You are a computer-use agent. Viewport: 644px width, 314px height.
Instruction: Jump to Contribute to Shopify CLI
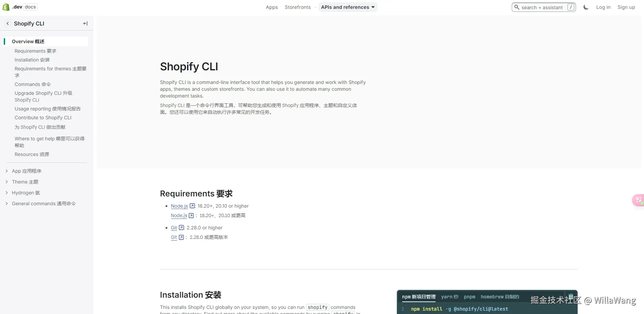tap(43, 118)
